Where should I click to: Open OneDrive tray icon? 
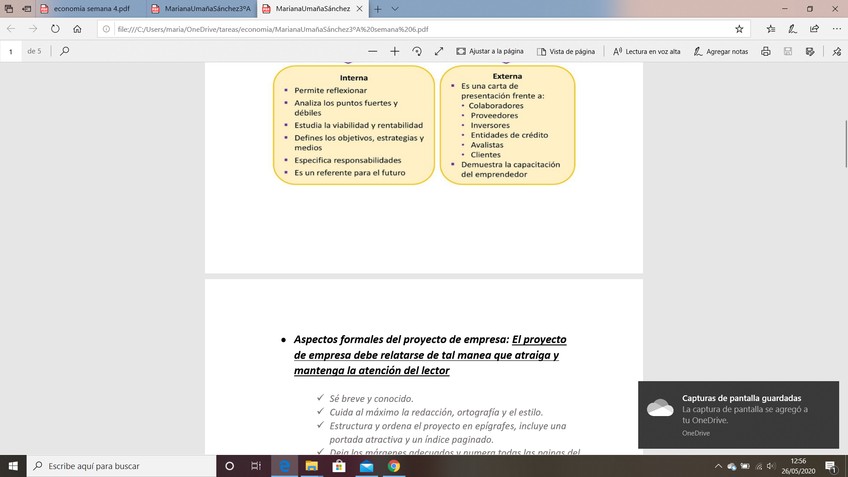tap(732, 466)
